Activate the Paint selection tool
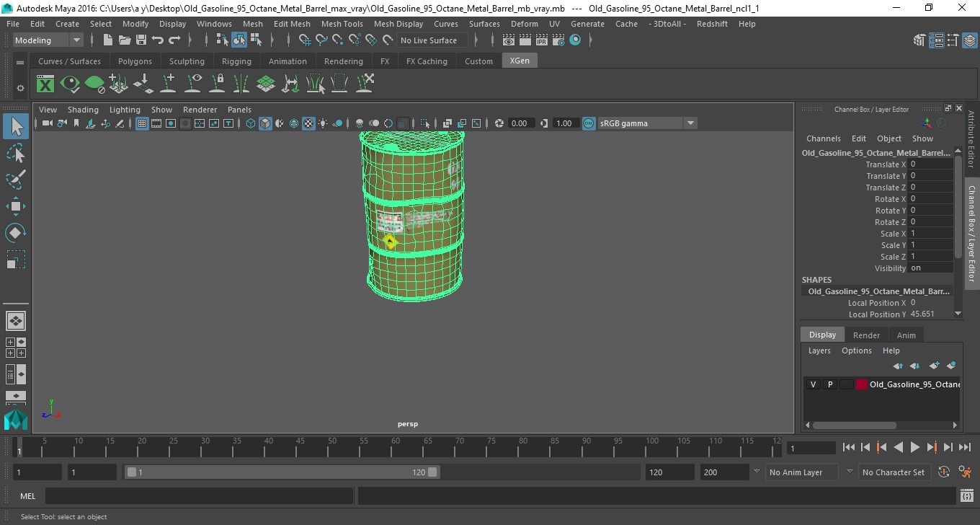 pos(16,179)
